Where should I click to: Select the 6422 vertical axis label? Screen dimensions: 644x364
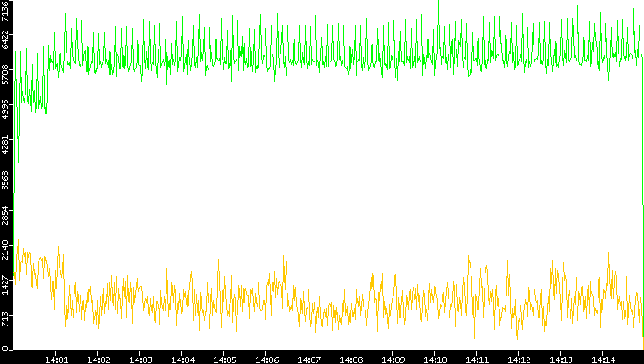click(x=4, y=39)
